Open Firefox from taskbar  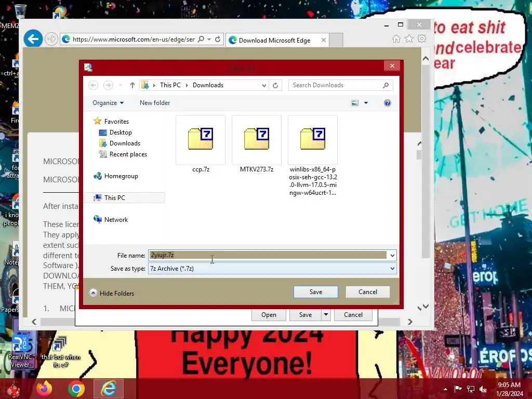pos(44,389)
